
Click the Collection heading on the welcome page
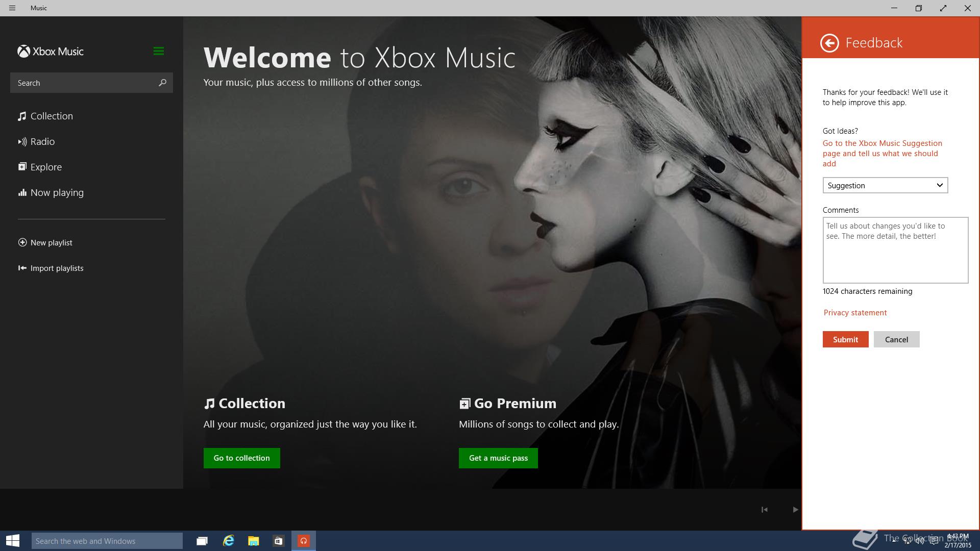pyautogui.click(x=244, y=404)
